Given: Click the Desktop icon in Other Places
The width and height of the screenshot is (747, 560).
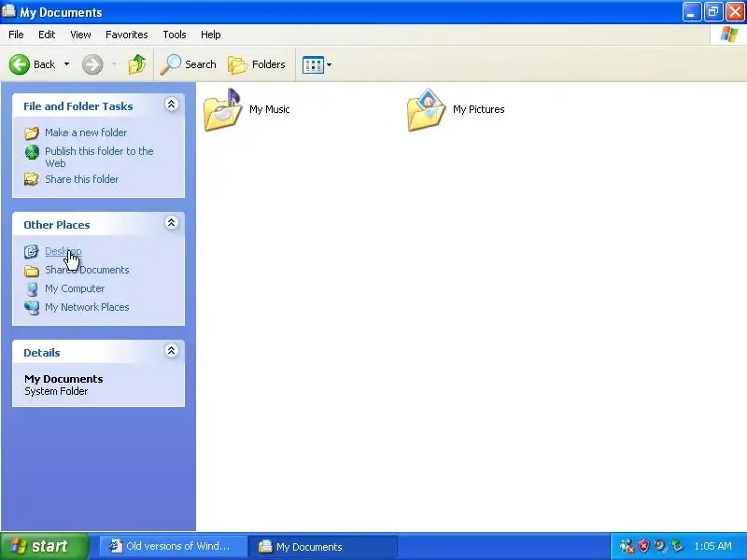Looking at the screenshot, I should (32, 251).
